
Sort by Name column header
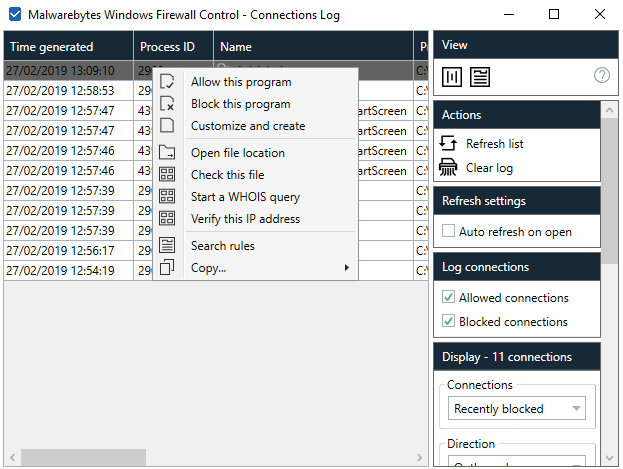pyautogui.click(x=313, y=47)
